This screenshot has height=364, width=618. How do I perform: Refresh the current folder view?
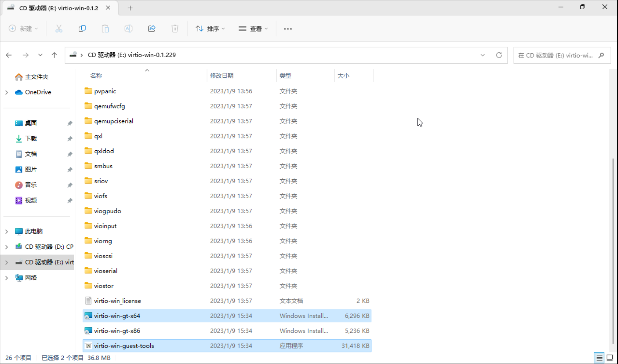(x=499, y=55)
